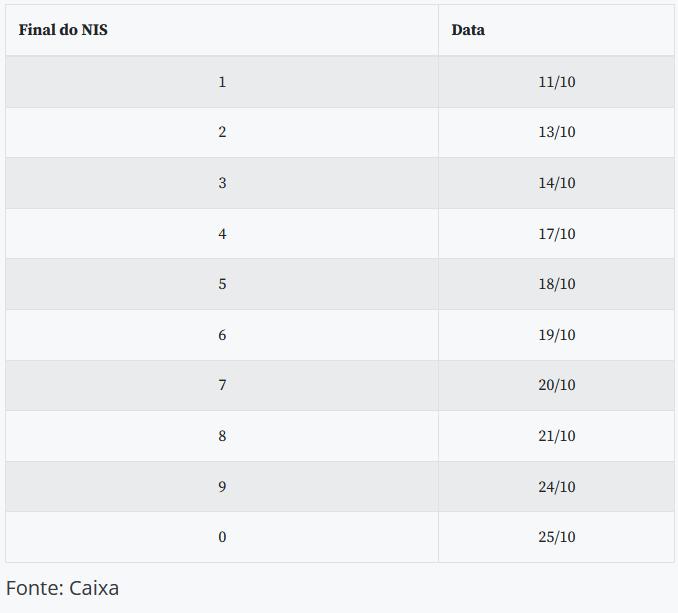Select the date 14/10 cell
The width and height of the screenshot is (678, 613).
(x=556, y=183)
